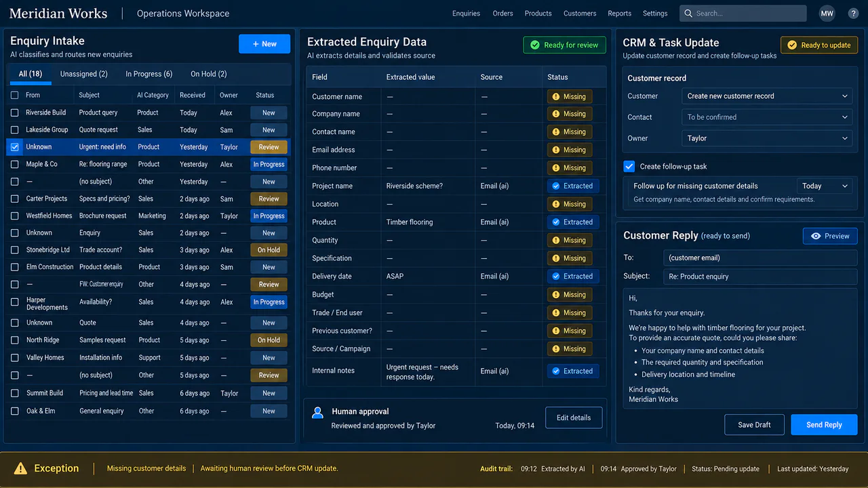Image resolution: width=868 pixels, height=488 pixels.
Task: Click the Save Draft button
Action: click(754, 425)
